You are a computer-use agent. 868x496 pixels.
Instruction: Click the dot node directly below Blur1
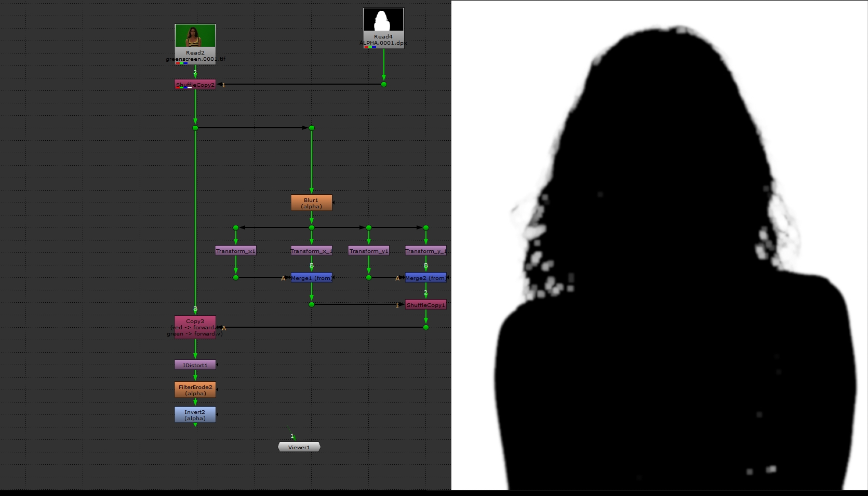[312, 227]
